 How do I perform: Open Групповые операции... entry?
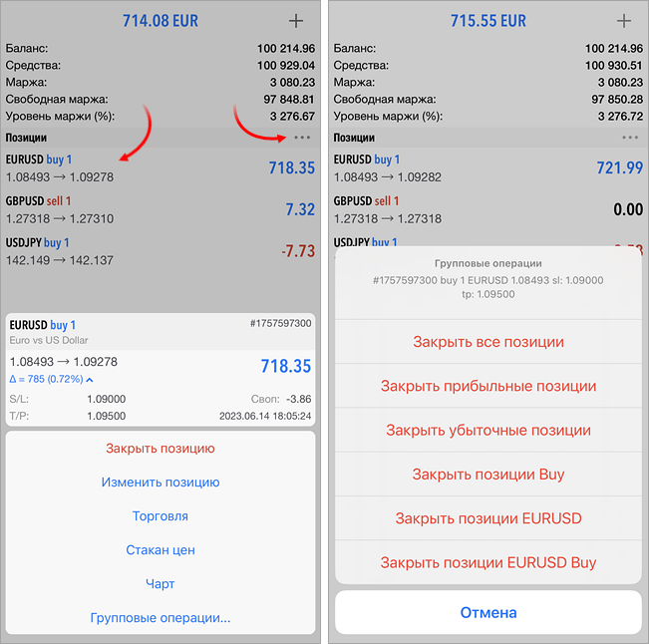pos(161,618)
